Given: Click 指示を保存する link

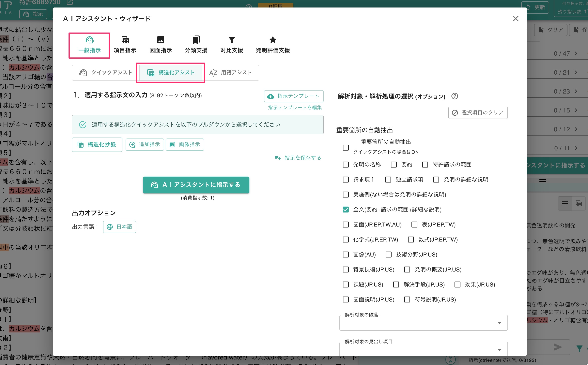Looking at the screenshot, I should [298, 158].
